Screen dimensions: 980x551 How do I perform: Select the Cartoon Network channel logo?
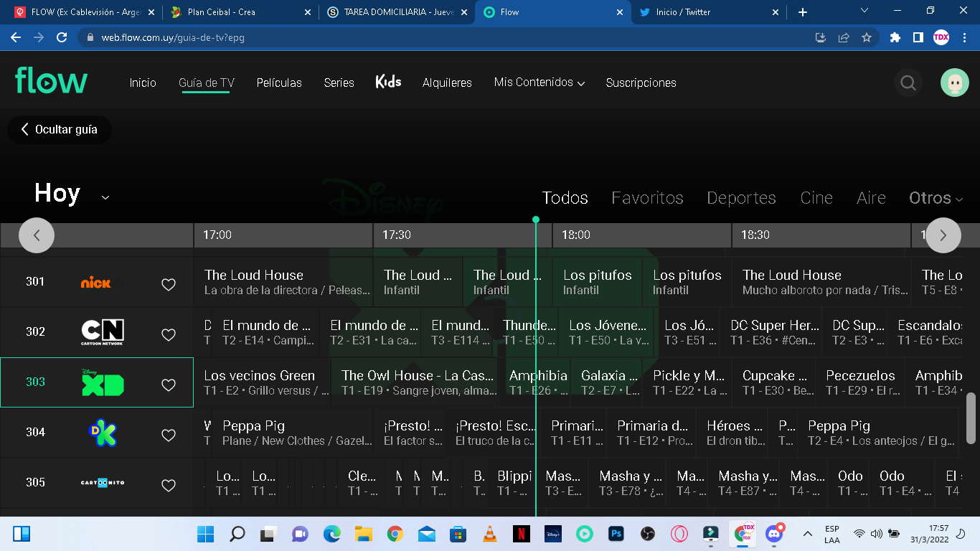pyautogui.click(x=102, y=332)
